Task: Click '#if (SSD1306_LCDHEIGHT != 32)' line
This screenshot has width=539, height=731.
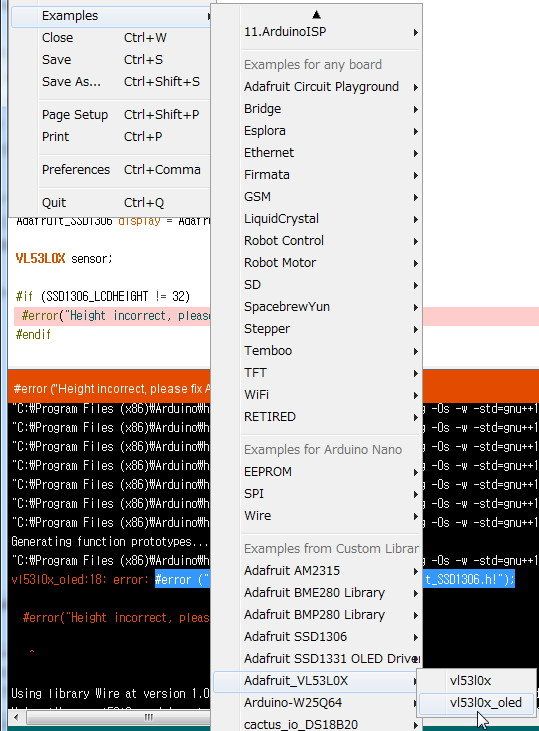Action: (103, 297)
